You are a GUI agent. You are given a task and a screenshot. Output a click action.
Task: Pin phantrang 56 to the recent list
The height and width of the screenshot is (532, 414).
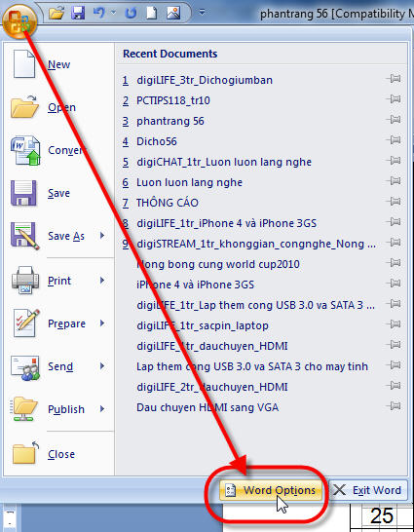tap(394, 120)
